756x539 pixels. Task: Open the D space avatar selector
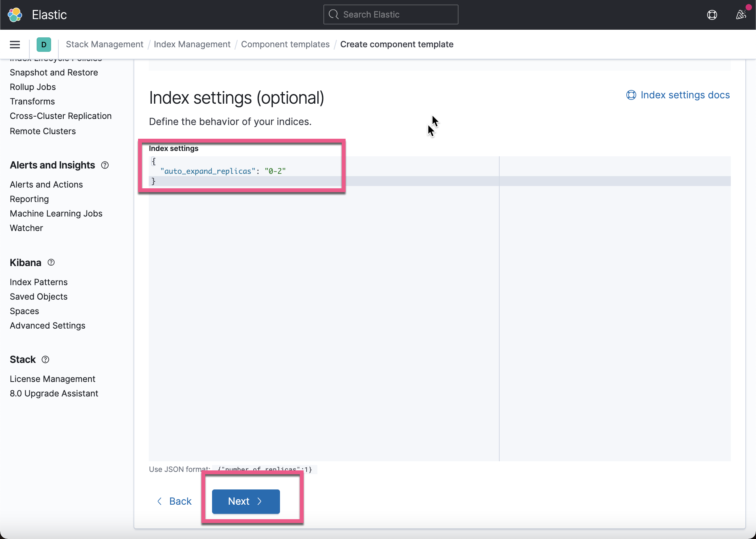[44, 44]
